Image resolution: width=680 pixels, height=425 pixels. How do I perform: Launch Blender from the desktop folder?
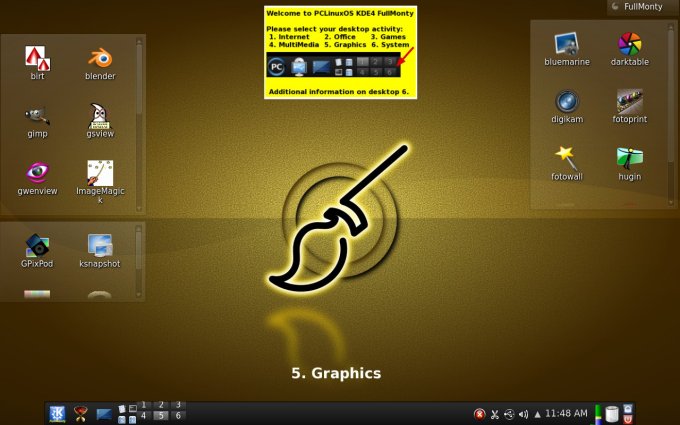coord(100,58)
